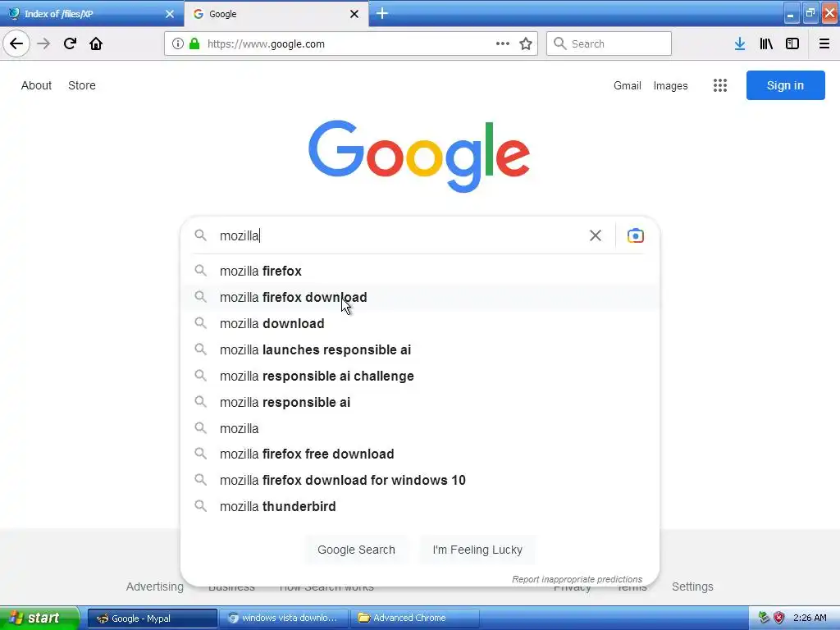Open the Advertising footer link
The height and width of the screenshot is (630, 840).
click(x=154, y=587)
